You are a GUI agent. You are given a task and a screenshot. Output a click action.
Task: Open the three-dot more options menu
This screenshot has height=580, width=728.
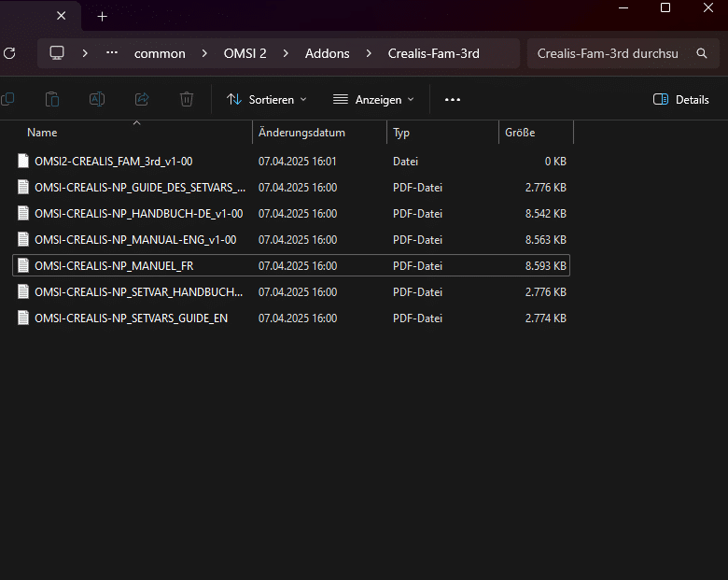click(453, 99)
